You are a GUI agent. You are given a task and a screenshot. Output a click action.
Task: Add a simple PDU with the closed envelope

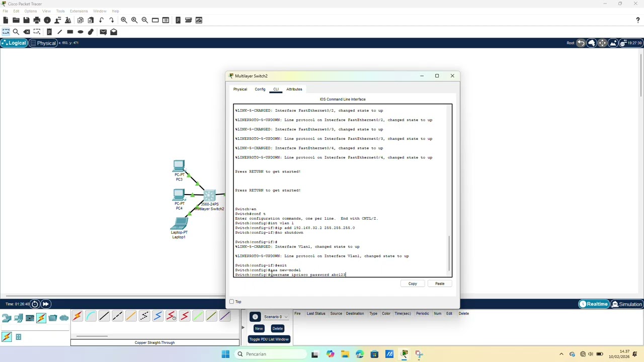[103, 32]
